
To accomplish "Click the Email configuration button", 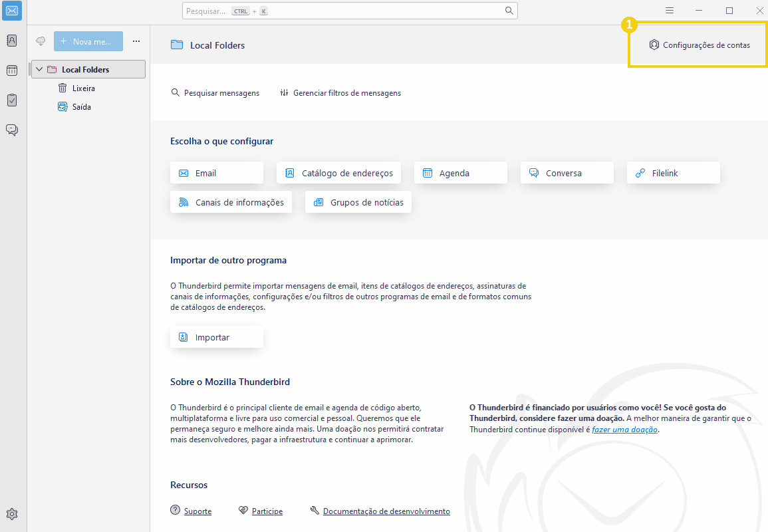I will (x=216, y=172).
